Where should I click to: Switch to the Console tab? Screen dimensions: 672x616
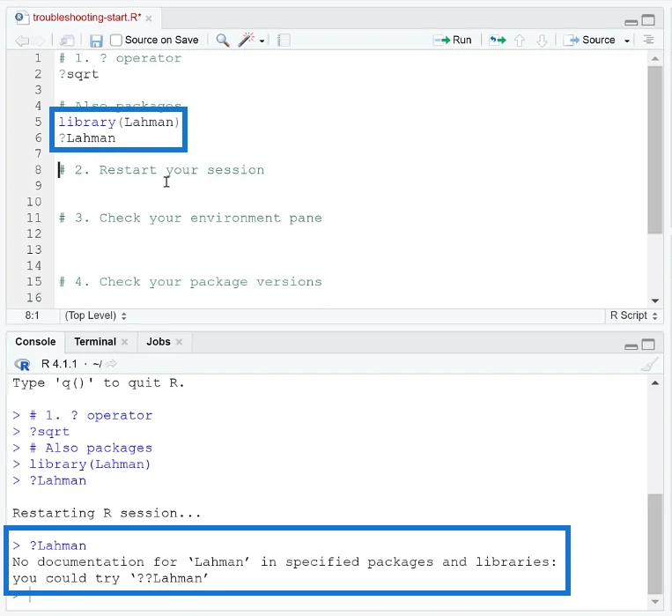click(x=35, y=342)
